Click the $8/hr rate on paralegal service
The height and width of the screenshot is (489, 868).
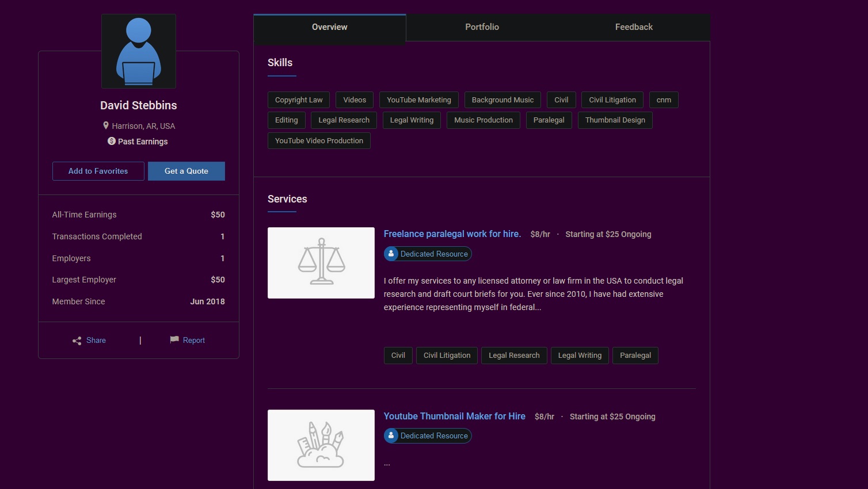pyautogui.click(x=540, y=234)
